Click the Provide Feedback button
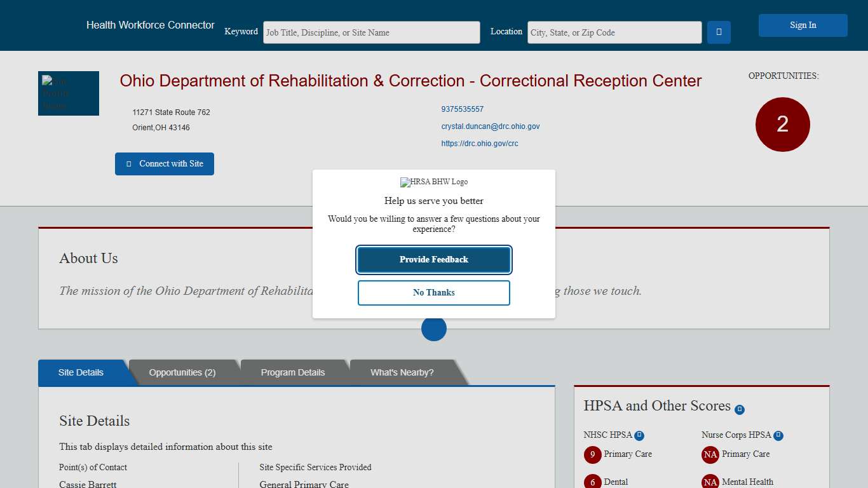This screenshot has width=868, height=488. coord(433,260)
